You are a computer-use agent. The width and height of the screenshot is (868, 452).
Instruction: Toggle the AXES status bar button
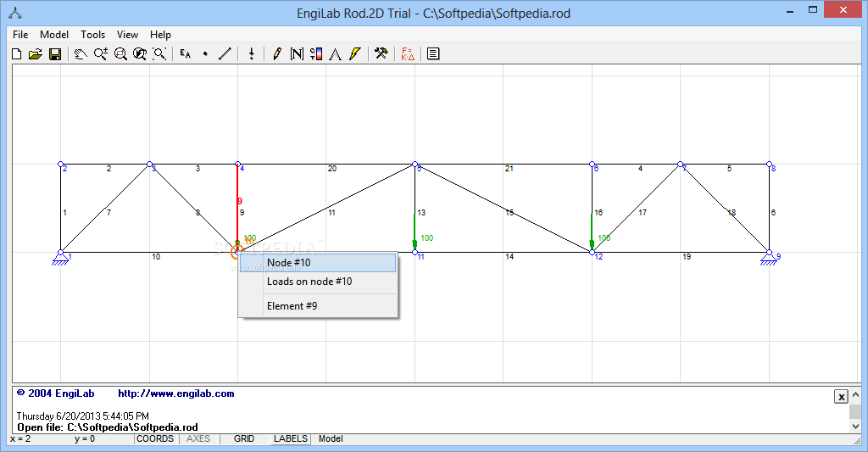click(198, 438)
